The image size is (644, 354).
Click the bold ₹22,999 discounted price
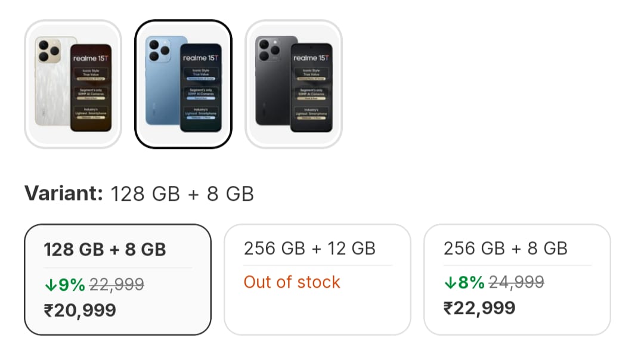tap(479, 308)
